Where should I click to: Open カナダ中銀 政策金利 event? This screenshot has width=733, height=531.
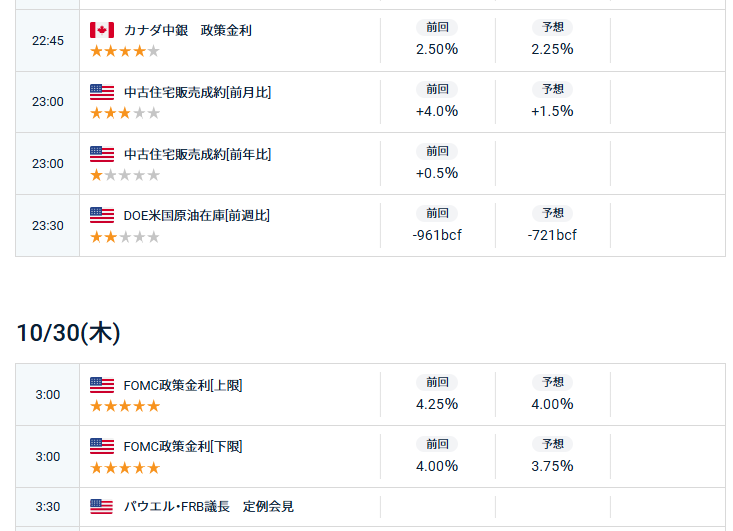pyautogui.click(x=187, y=30)
